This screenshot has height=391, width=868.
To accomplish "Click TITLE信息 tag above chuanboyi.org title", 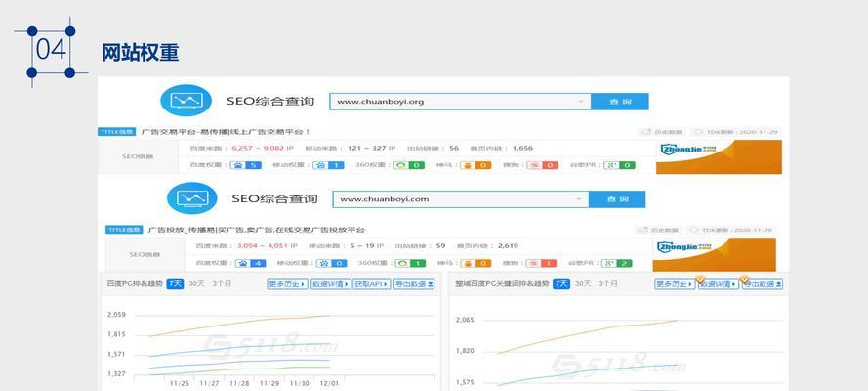I will [115, 132].
